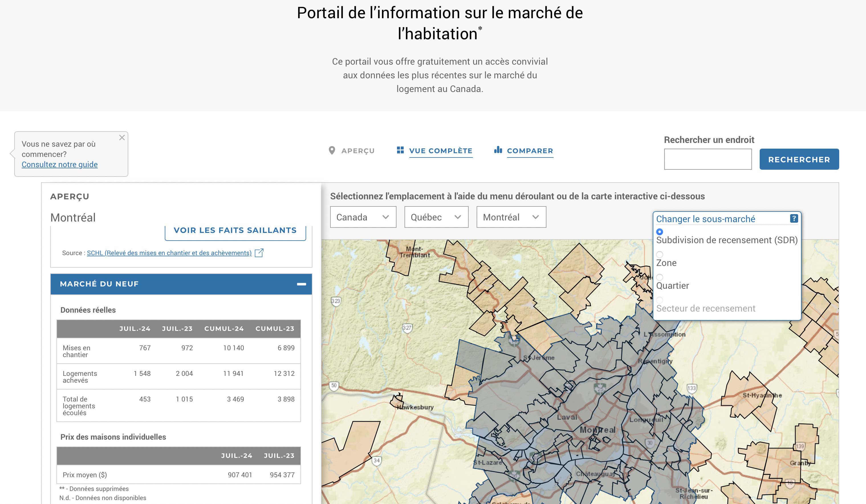Click the grid icon next to Vue complète
Screen dimensions: 866x504
click(400, 150)
